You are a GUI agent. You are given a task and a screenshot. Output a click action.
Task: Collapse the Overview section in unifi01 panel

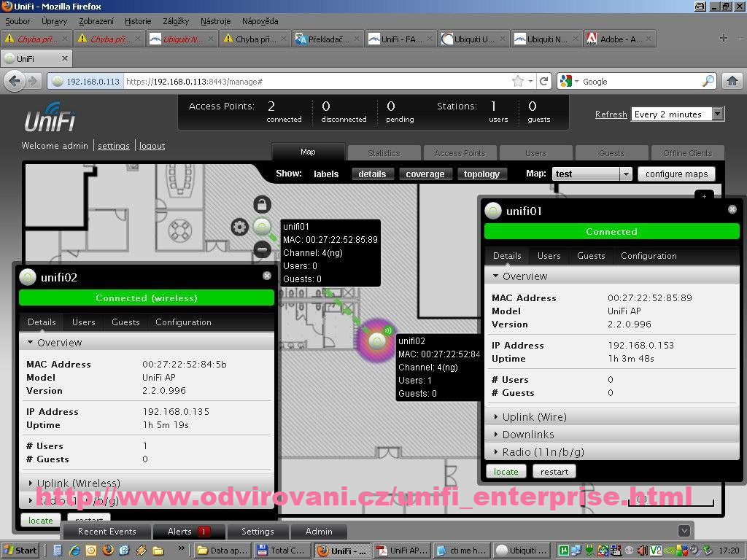click(612, 276)
